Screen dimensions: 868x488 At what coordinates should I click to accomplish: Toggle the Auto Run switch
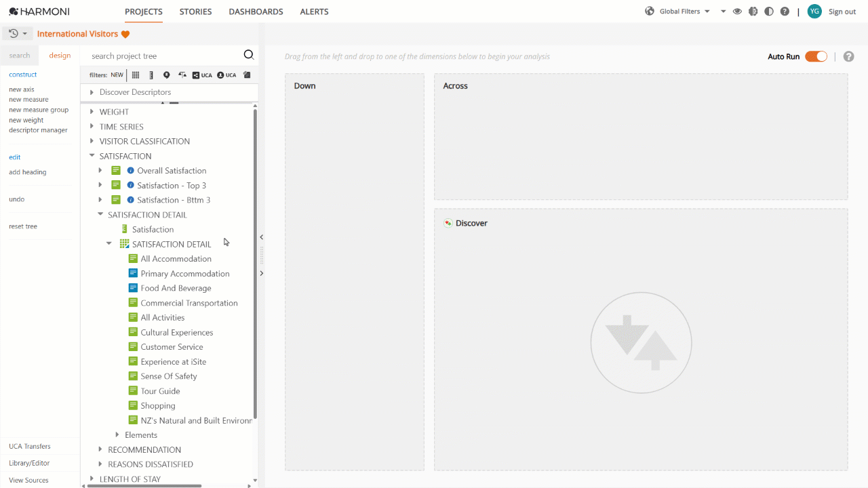(x=816, y=56)
